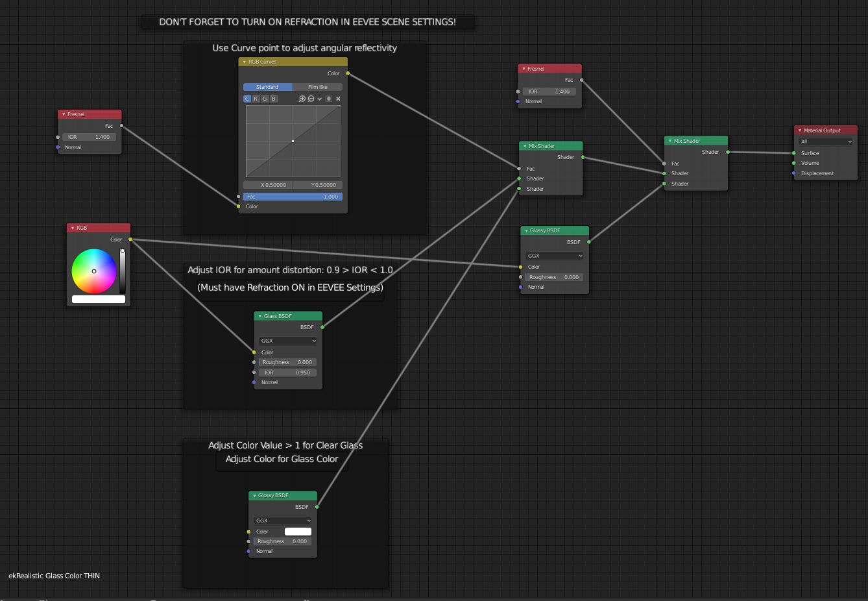Open the curve tools chevron menu
This screenshot has height=601, width=868.
pos(320,99)
